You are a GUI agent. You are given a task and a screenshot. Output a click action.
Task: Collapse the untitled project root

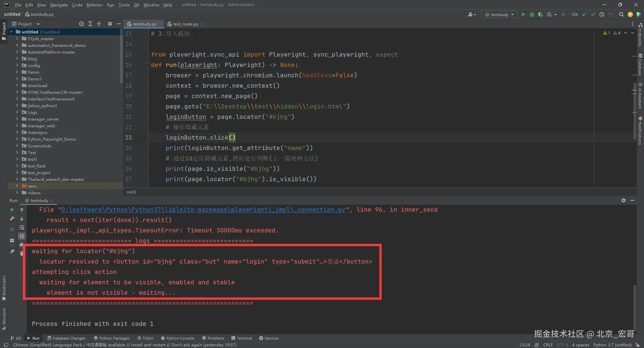[x=11, y=32]
